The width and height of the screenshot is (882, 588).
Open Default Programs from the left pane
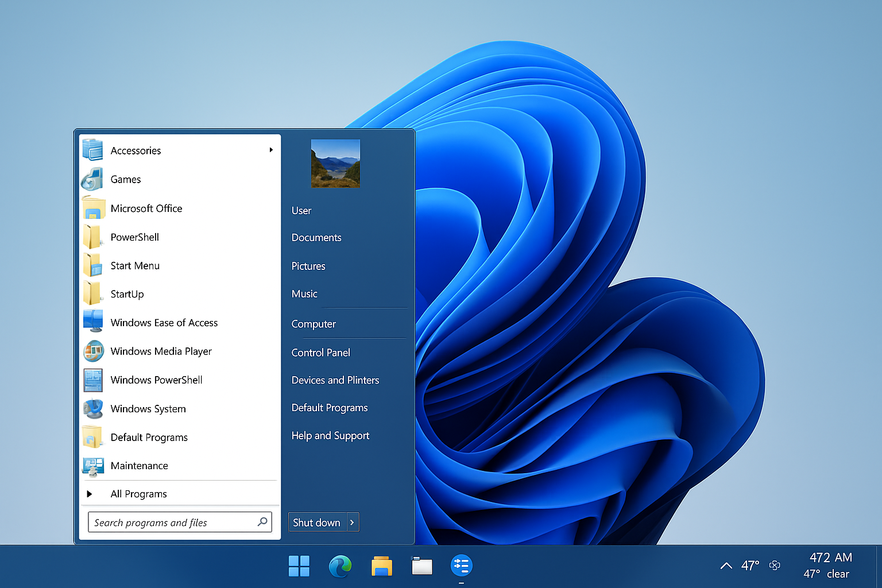pos(149,437)
